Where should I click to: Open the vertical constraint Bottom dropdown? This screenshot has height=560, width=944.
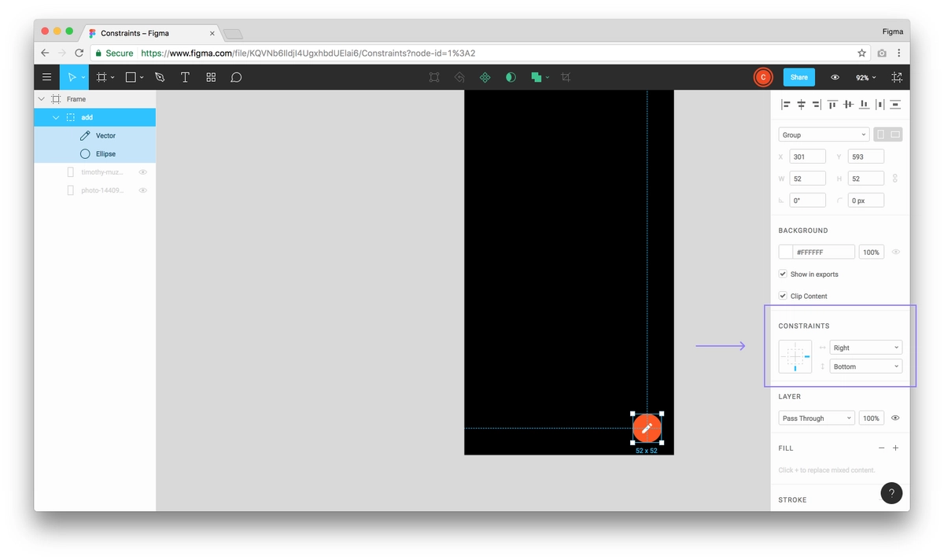point(865,366)
